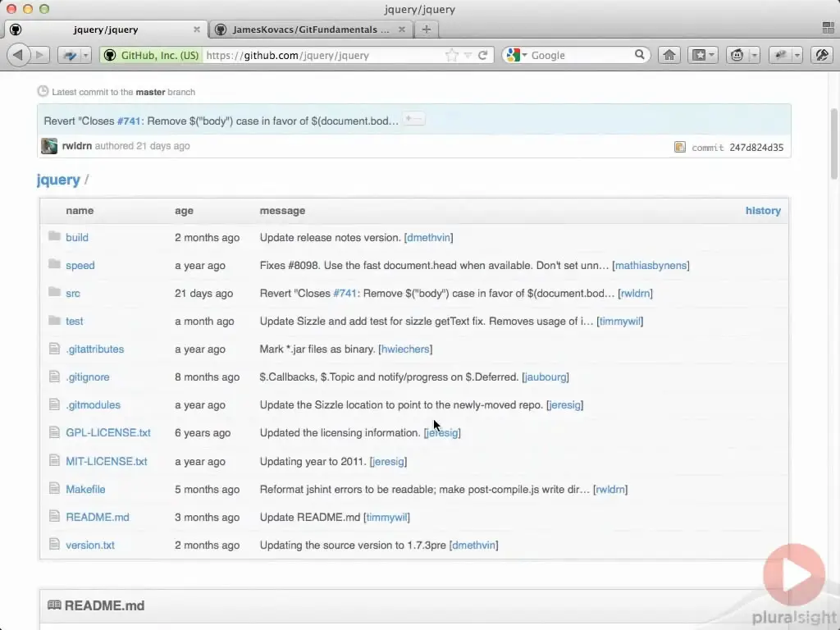Go forward with the browser Forward arrow

tap(39, 55)
